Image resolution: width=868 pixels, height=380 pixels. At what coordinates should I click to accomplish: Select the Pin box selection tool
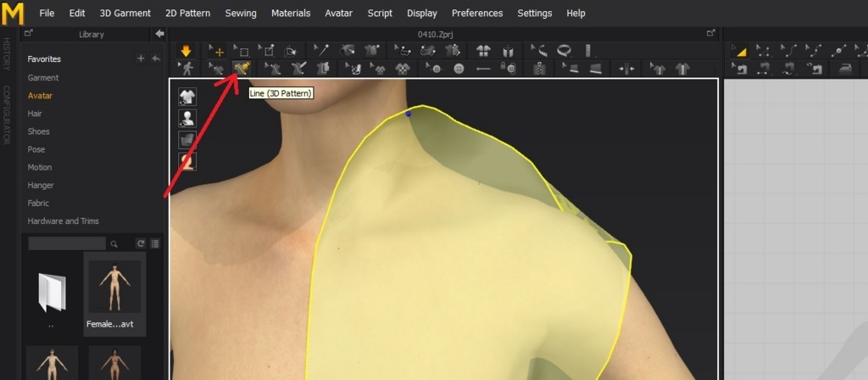coord(266,51)
